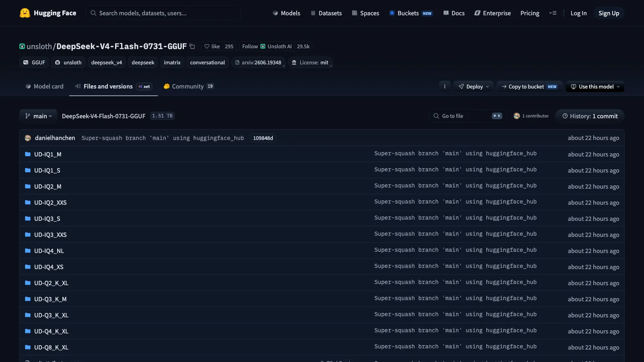
Task: Open the UD-IQ1_S folder icon
Action: [x=28, y=170]
